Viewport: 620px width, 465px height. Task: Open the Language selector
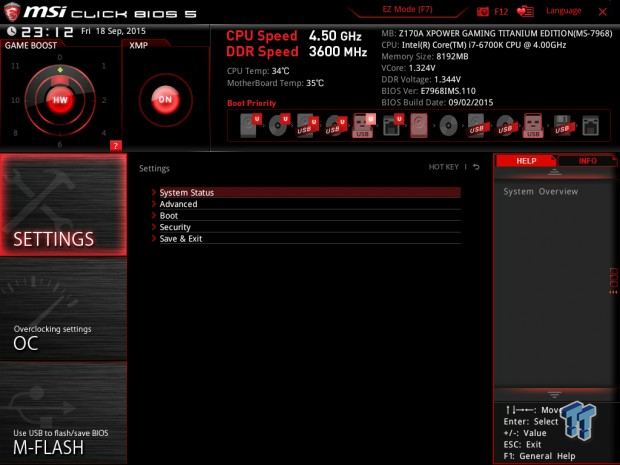tap(563, 11)
